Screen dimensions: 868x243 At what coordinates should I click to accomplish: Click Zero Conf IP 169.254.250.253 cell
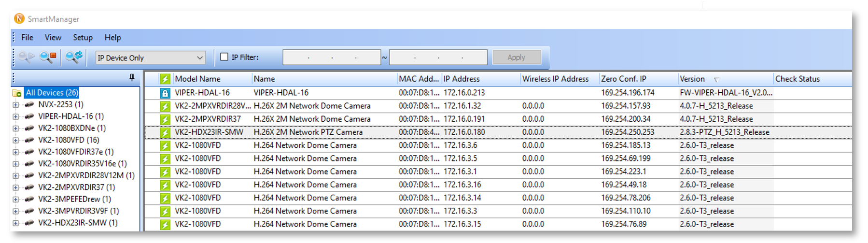[x=628, y=132]
